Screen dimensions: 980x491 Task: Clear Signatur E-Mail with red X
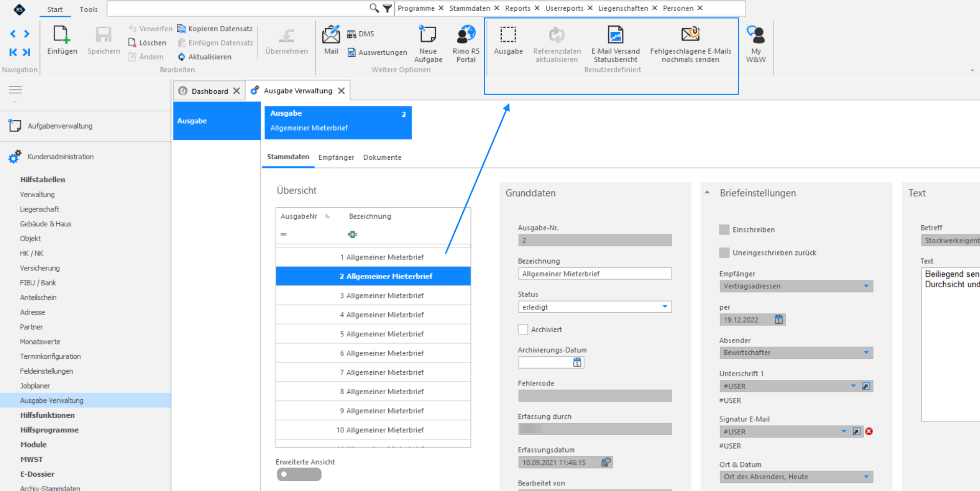click(869, 432)
